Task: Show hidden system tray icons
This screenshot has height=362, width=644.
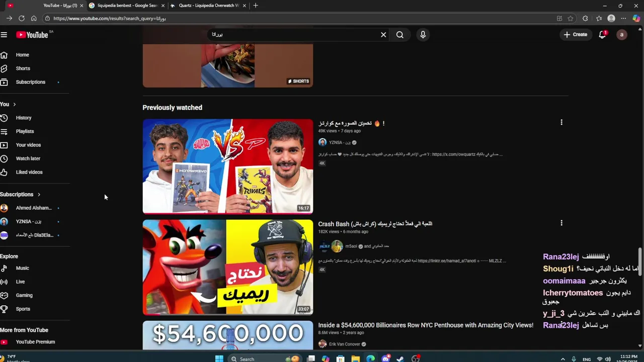Action: [562, 359]
